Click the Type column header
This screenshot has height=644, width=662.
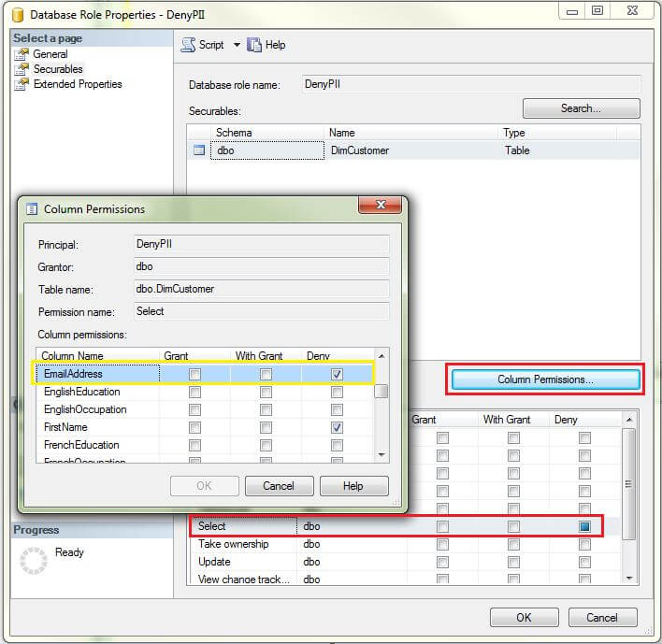click(x=557, y=133)
